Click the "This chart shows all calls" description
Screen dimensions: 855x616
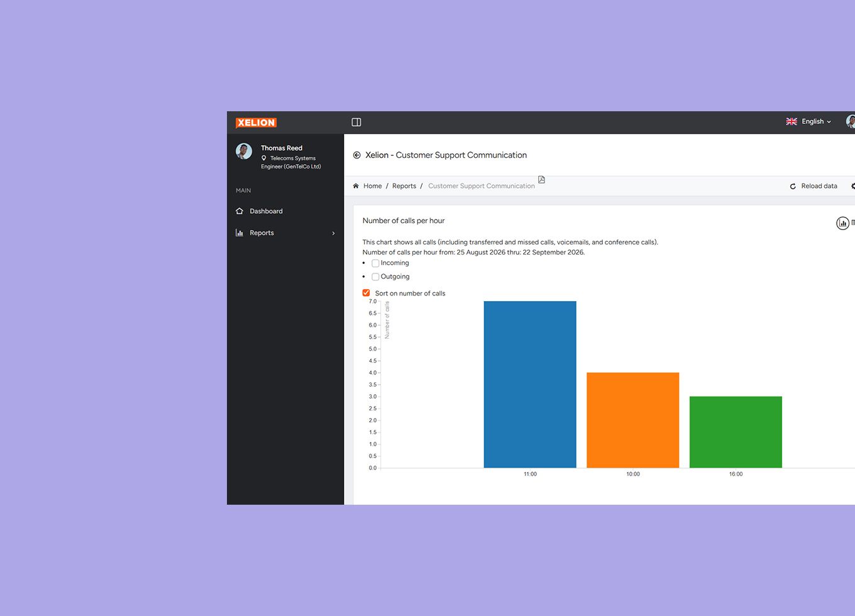coord(510,242)
